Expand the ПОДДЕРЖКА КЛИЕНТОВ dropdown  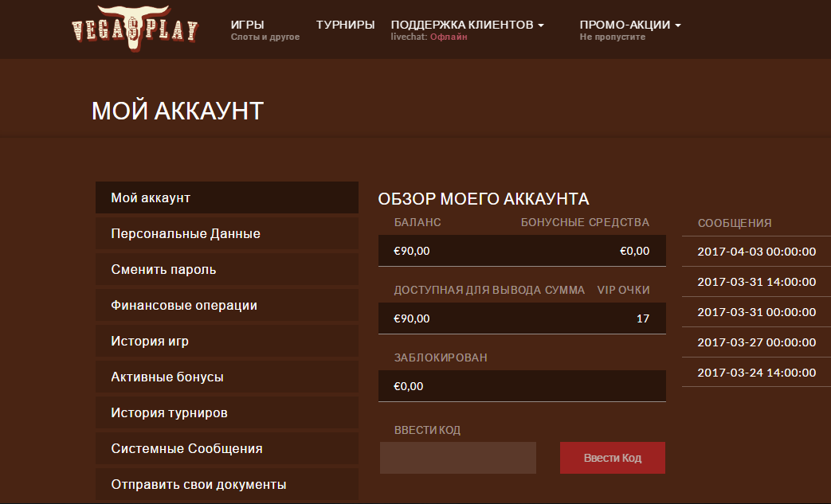tap(468, 25)
